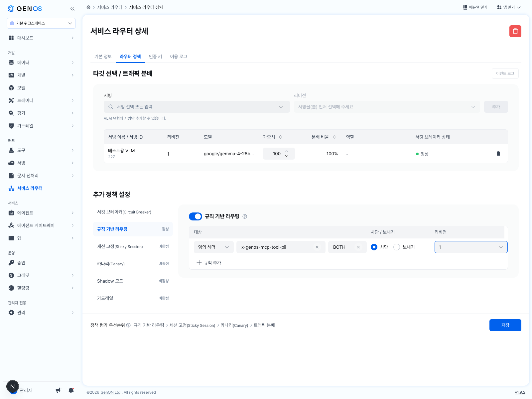Select the 보내기 radio option
The height and width of the screenshot is (399, 532).
(x=397, y=247)
